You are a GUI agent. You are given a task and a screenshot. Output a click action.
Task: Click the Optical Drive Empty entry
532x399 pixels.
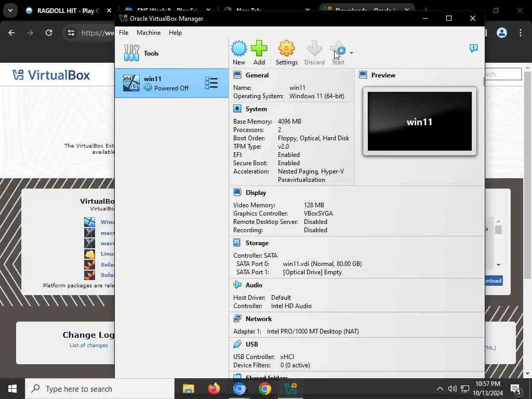(x=312, y=272)
